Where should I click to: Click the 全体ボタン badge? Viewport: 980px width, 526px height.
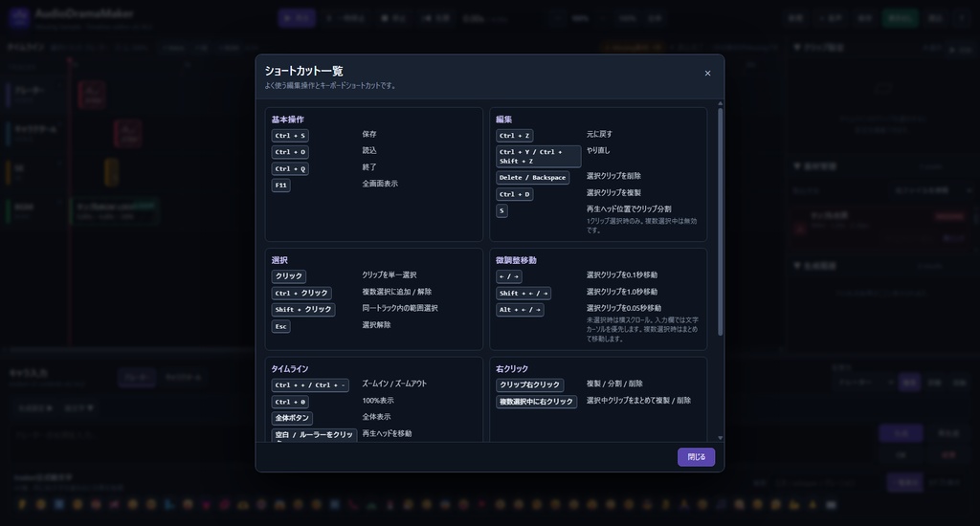tap(292, 418)
